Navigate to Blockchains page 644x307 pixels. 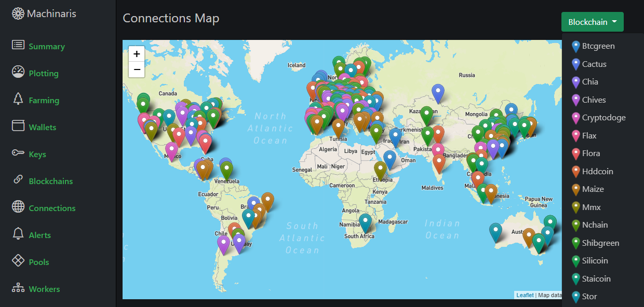click(51, 181)
